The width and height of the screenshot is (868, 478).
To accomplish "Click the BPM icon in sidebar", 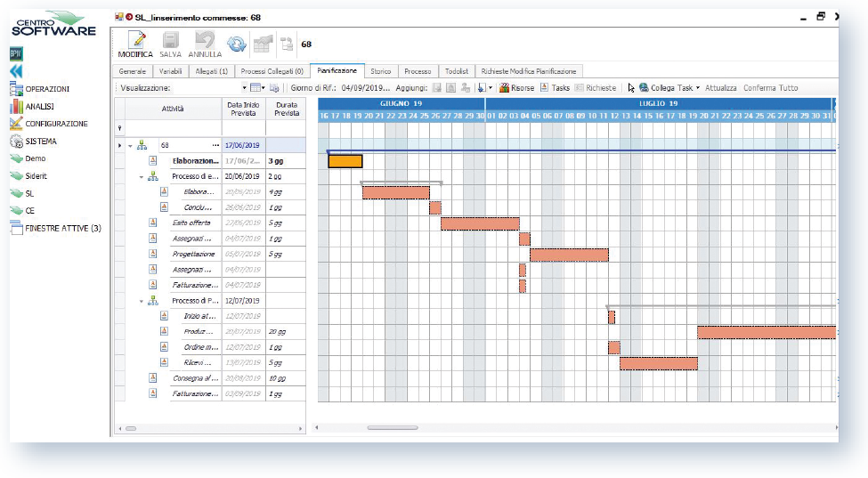I will point(15,53).
